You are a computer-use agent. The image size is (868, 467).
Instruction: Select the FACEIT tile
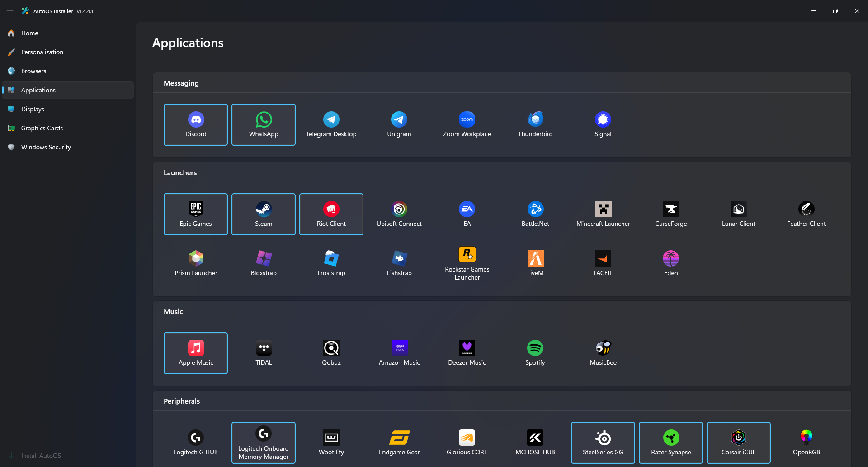[x=603, y=263]
